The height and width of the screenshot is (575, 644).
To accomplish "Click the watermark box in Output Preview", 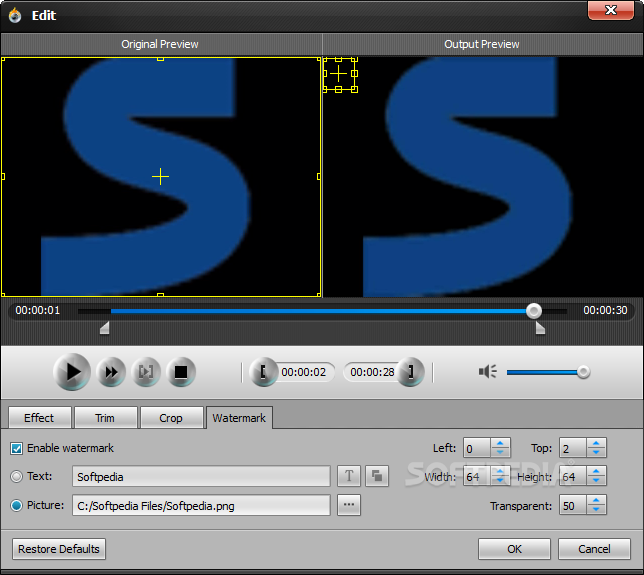I will [339, 74].
